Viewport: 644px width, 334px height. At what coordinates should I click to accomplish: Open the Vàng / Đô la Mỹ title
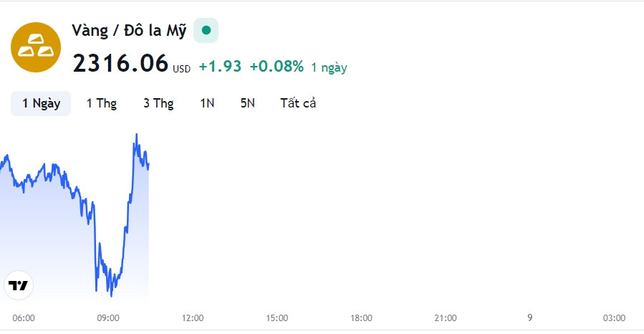[129, 31]
